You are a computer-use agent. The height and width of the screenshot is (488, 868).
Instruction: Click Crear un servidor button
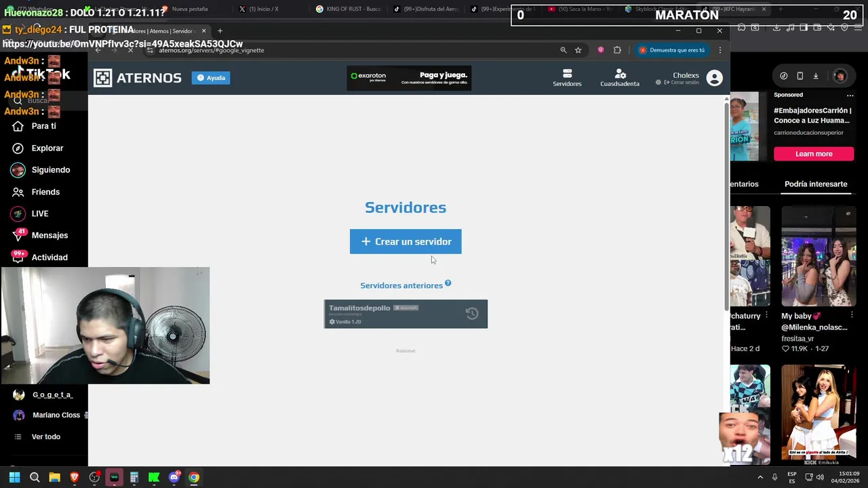click(406, 241)
